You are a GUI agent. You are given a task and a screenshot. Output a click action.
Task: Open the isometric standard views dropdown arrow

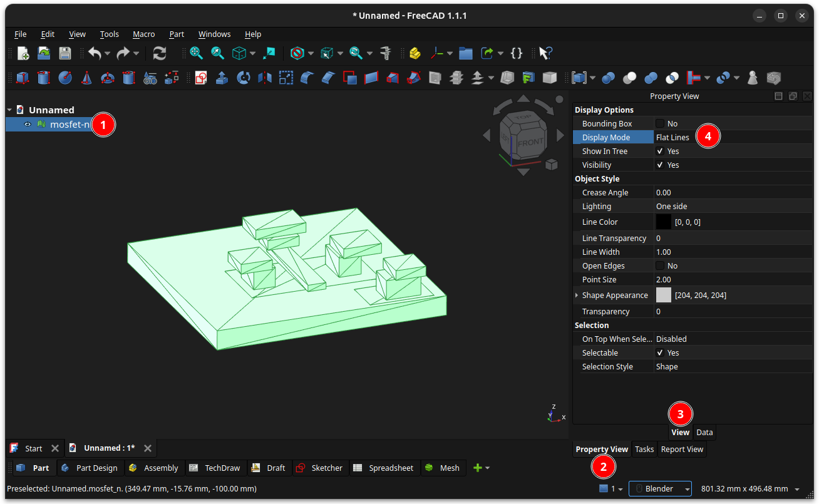252,53
